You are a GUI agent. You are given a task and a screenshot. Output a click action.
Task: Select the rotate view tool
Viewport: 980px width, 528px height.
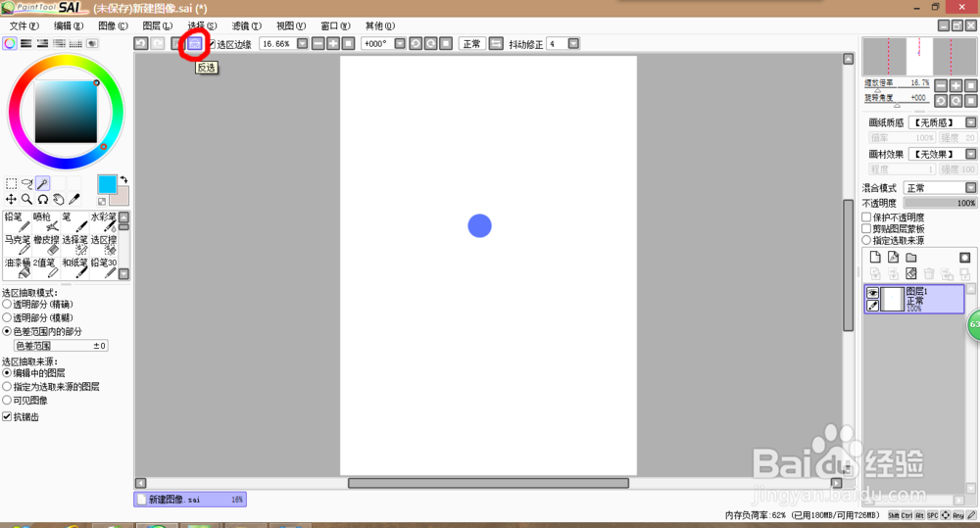coord(42,199)
